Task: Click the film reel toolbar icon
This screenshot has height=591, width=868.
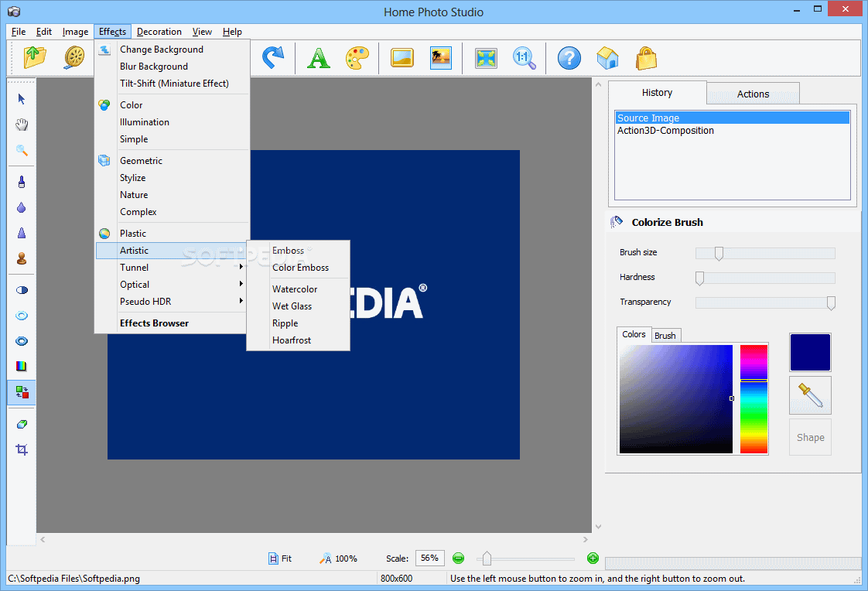Action: coord(74,57)
